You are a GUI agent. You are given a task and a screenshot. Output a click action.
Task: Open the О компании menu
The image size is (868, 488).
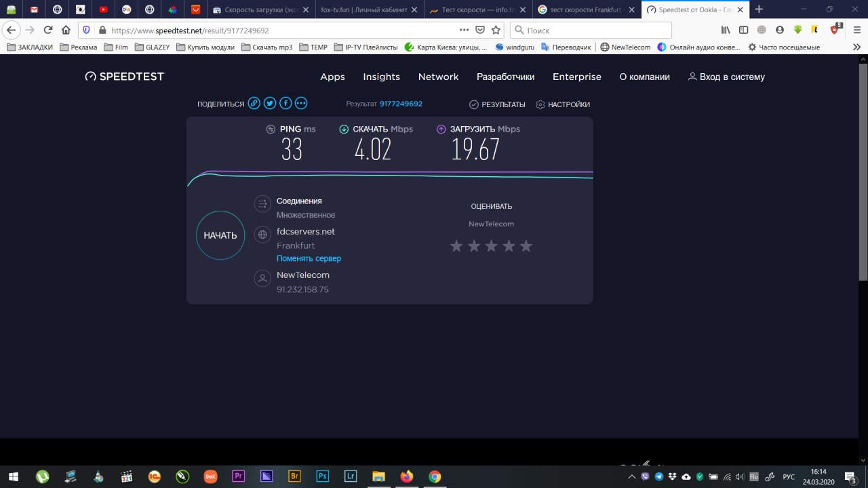pyautogui.click(x=644, y=77)
